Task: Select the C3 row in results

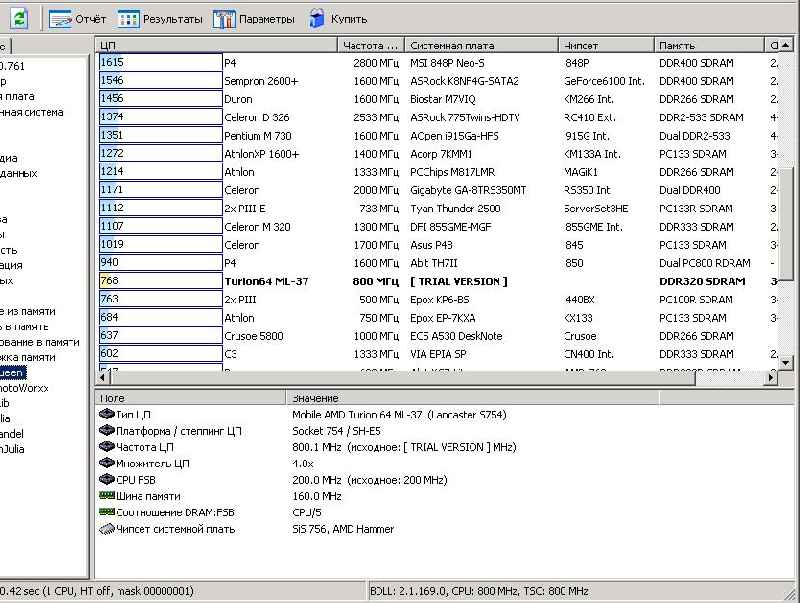Action: coord(439,354)
